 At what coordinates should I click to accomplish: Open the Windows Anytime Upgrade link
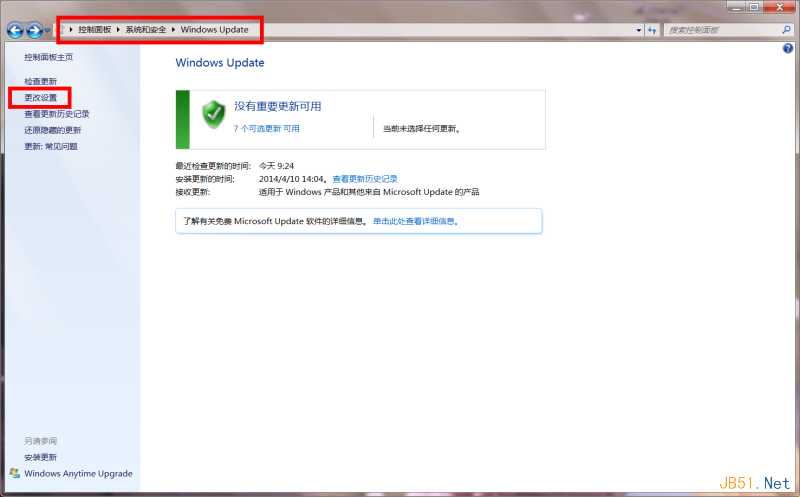tap(78, 474)
